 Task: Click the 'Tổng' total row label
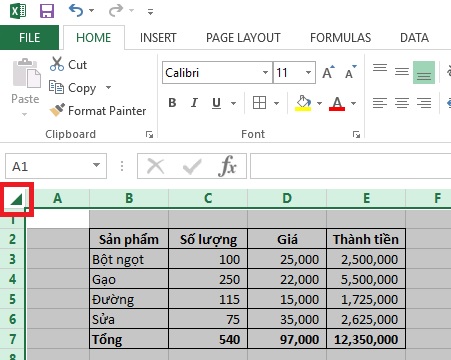(129, 339)
